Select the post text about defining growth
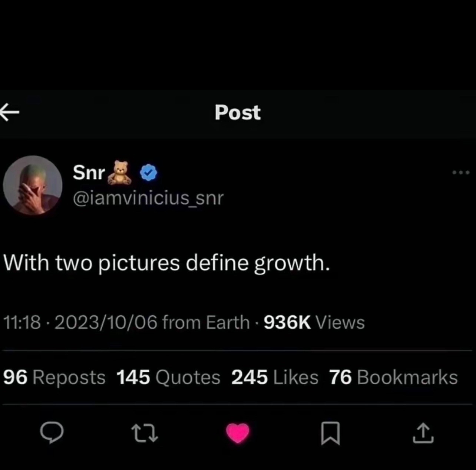Viewport: 476px width, 470px height. click(166, 263)
